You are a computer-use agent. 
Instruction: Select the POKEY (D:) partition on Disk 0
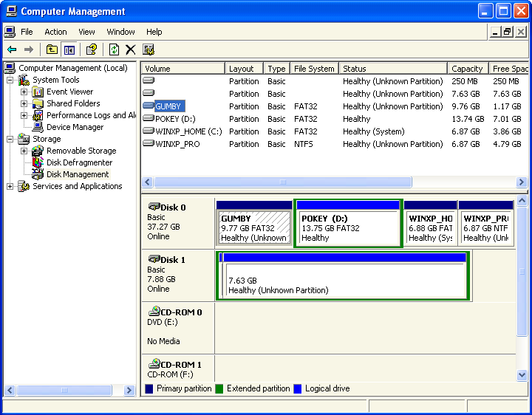(347, 227)
